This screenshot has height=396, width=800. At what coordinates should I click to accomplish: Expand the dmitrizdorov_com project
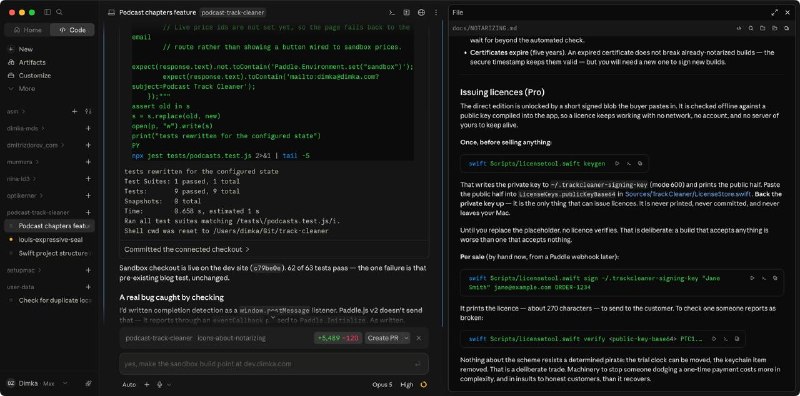35,145
